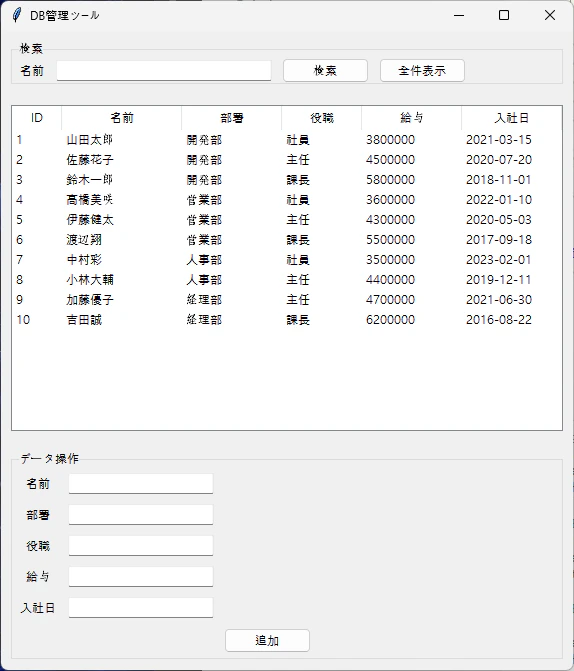
Task: Click the 入社日 column header
Action: 512,118
